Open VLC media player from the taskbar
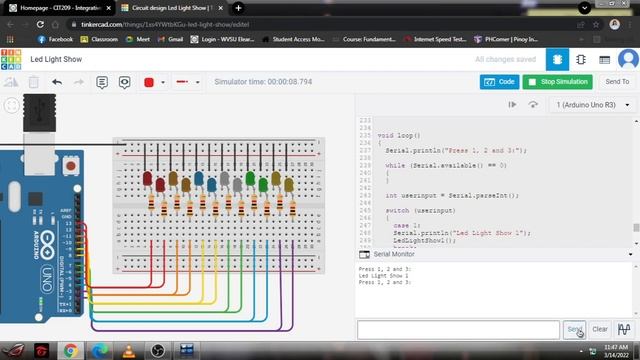The width and height of the screenshot is (640, 360). point(129,351)
